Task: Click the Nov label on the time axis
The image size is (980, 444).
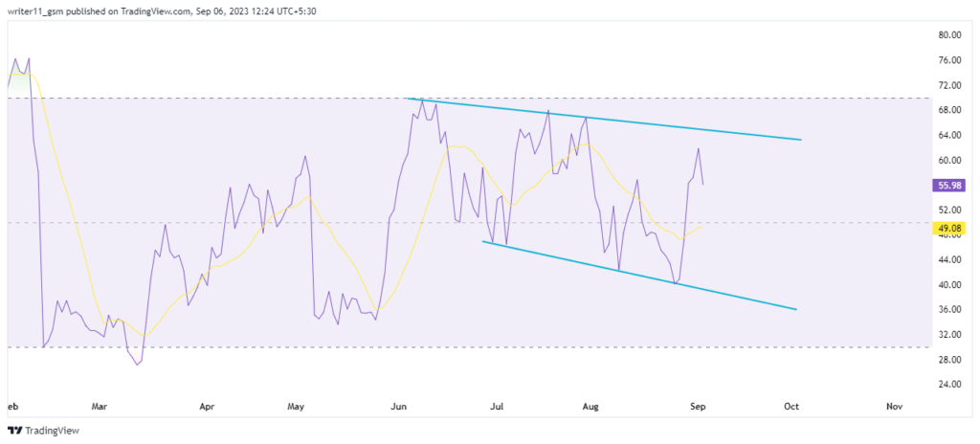Action: [895, 407]
